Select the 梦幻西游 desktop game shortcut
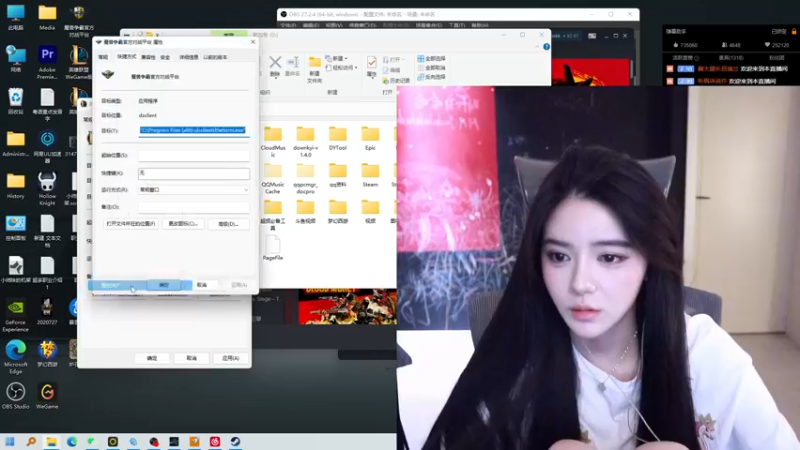 47,354
